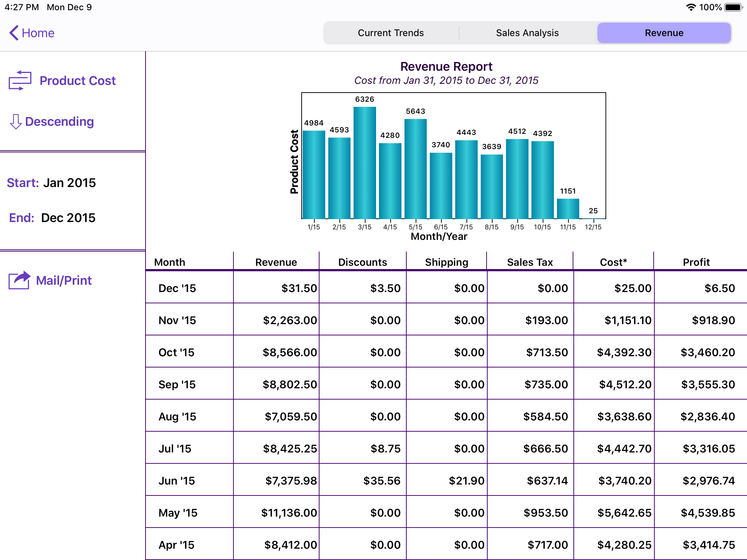
Task: Open the Start date Jan 2015 picker
Action: (x=69, y=183)
